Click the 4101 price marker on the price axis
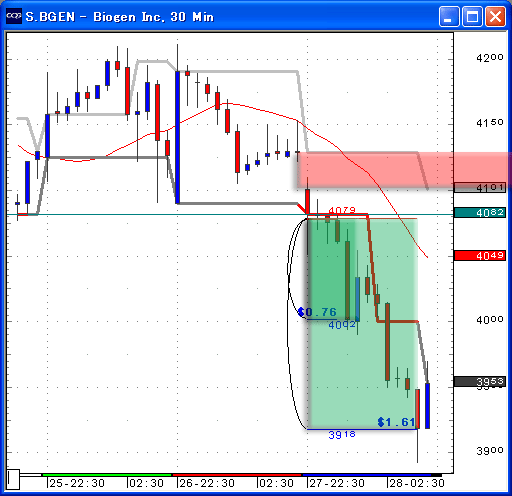Screen dimensions: 512x496 pyautogui.click(x=480, y=188)
